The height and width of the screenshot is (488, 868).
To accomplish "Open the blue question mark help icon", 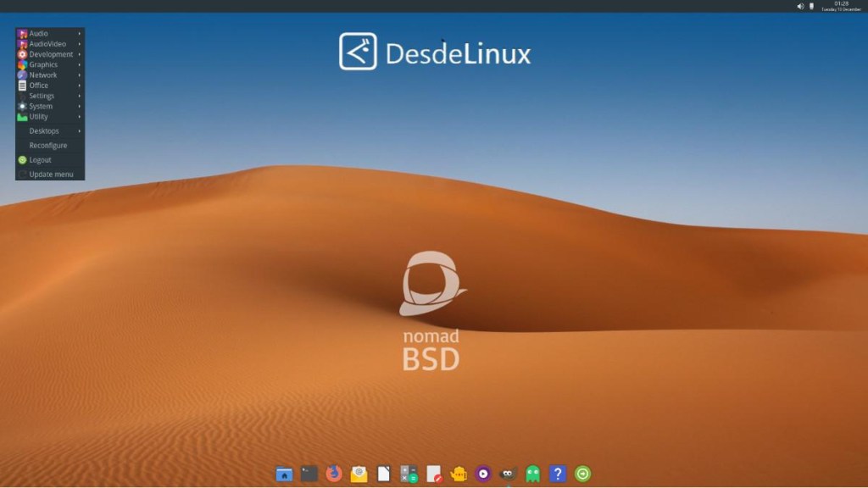I will 556,474.
